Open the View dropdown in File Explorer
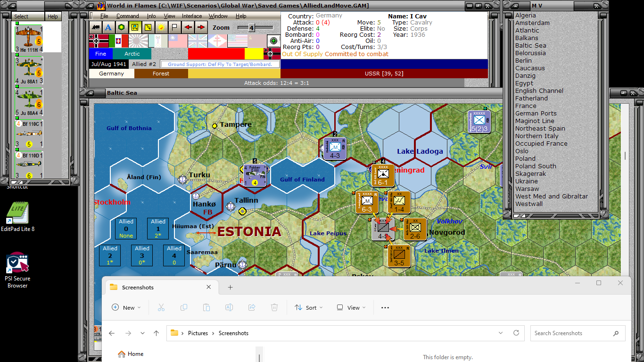644x362 pixels. pyautogui.click(x=351, y=307)
